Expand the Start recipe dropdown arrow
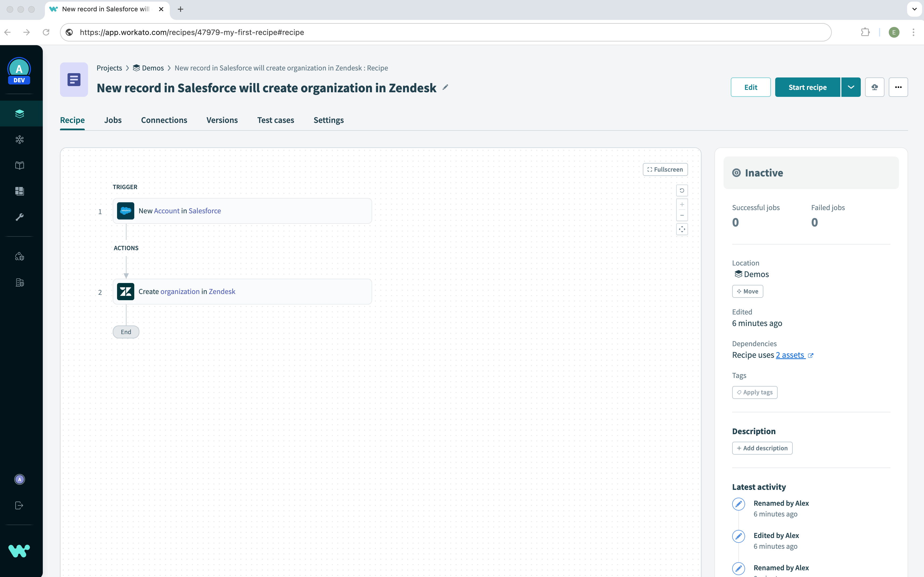The height and width of the screenshot is (577, 924). tap(852, 87)
